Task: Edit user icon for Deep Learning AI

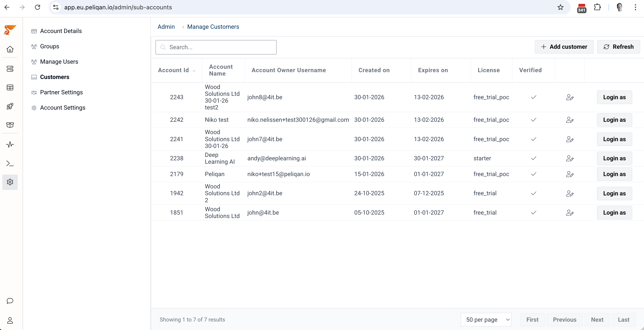Action: (570, 158)
